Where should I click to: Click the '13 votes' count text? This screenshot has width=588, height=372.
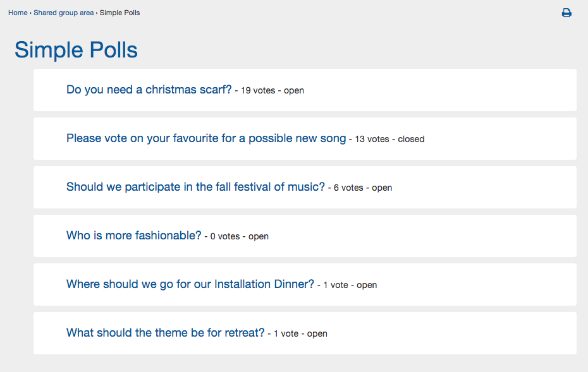click(372, 139)
